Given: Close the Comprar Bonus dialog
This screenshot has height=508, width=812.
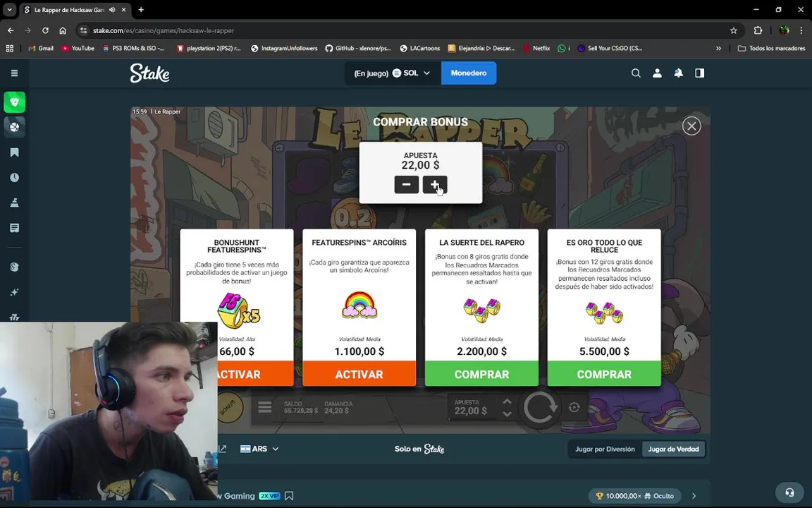Looking at the screenshot, I should pos(691,126).
